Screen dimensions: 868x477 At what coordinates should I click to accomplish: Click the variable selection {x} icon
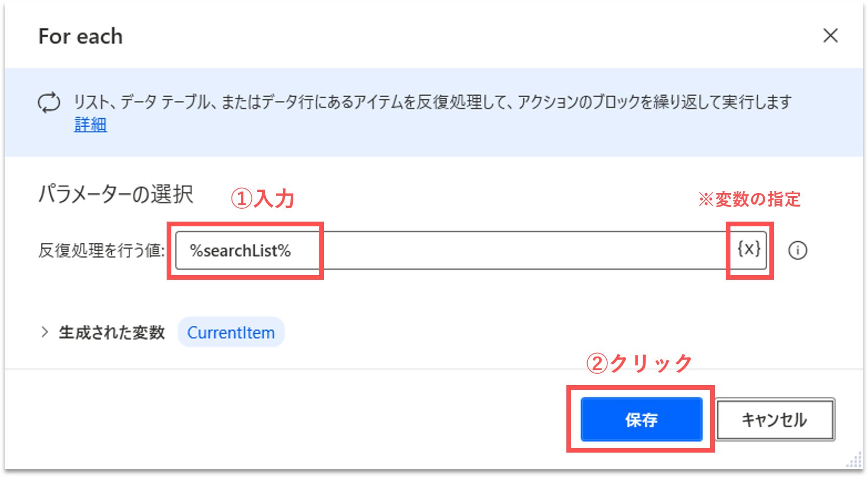pyautogui.click(x=749, y=250)
